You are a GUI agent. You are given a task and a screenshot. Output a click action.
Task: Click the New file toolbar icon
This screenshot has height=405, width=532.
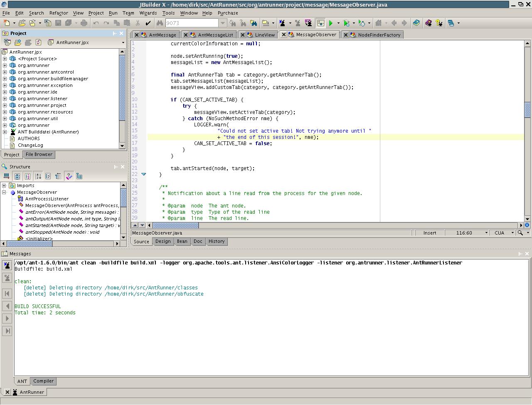tap(7, 23)
